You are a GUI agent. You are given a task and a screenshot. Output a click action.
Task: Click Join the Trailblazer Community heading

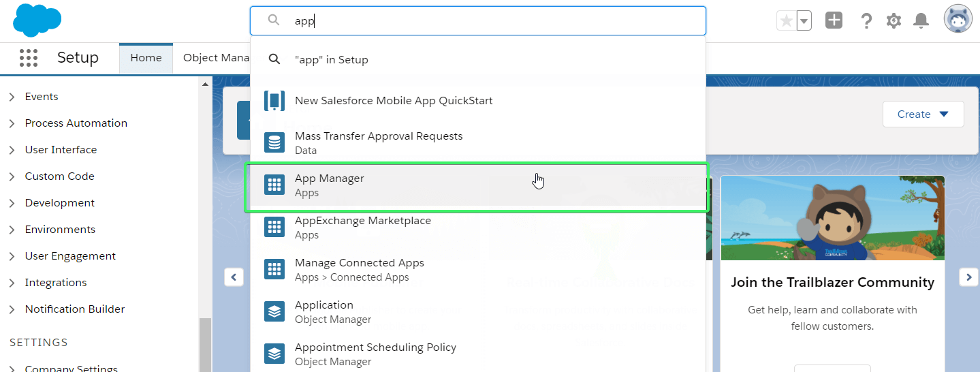tap(833, 282)
